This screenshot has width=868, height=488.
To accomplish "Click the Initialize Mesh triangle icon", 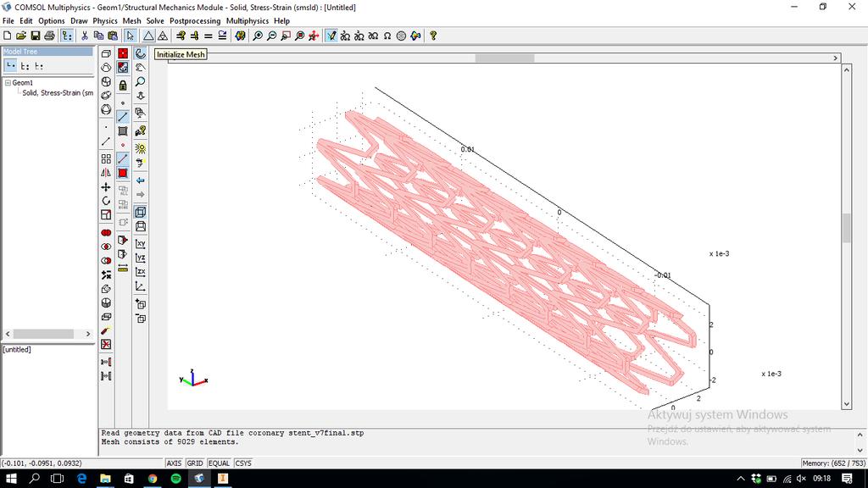I will [148, 36].
